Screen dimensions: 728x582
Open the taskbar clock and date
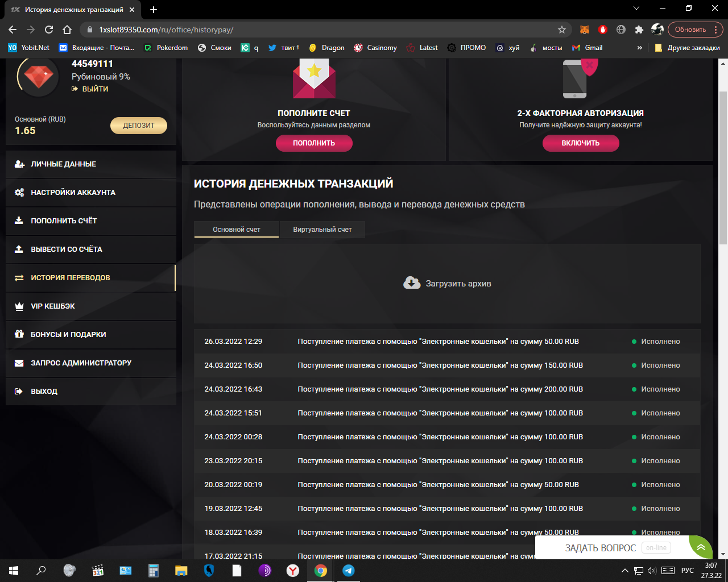click(x=711, y=571)
